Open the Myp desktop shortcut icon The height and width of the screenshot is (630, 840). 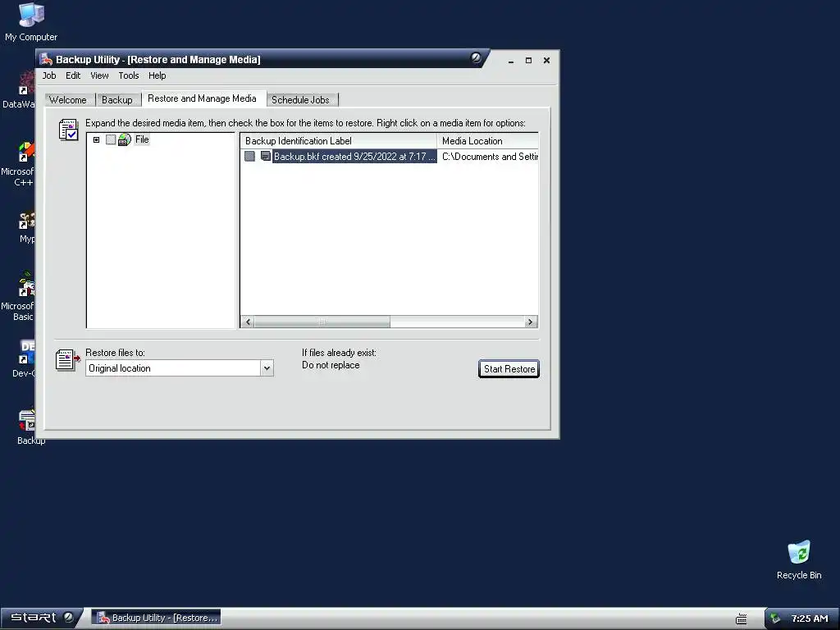coord(27,220)
